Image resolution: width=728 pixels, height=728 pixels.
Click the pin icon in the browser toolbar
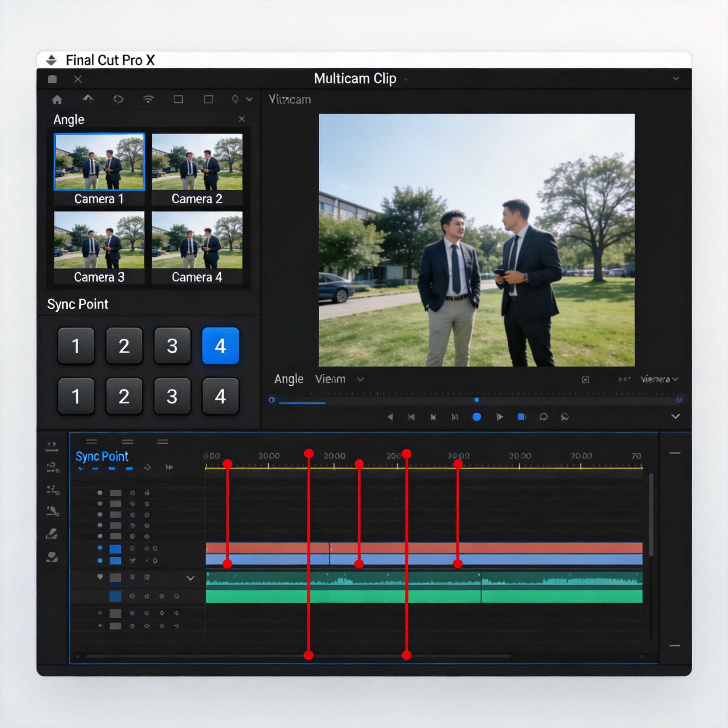coord(235,99)
